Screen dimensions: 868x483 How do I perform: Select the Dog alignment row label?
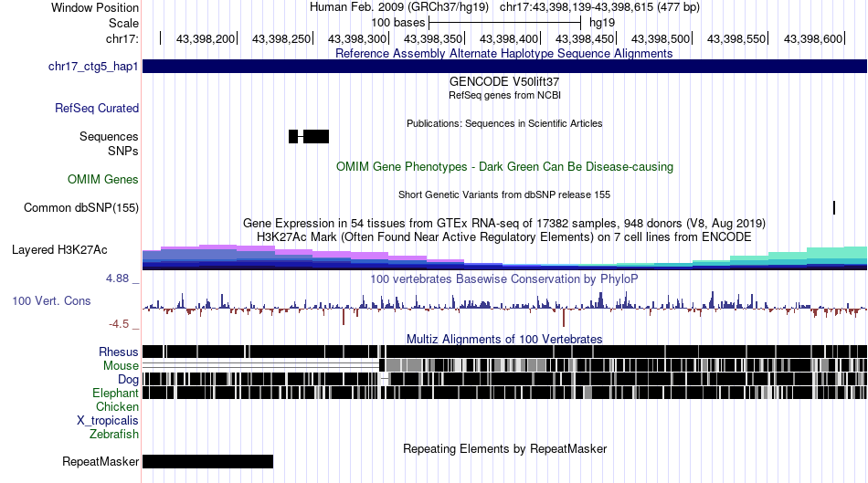(128, 380)
